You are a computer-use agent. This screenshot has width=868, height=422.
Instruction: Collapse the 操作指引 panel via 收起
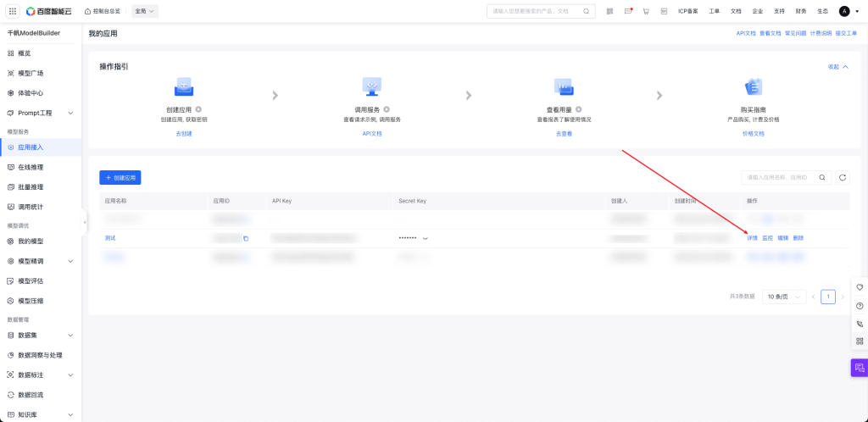837,66
